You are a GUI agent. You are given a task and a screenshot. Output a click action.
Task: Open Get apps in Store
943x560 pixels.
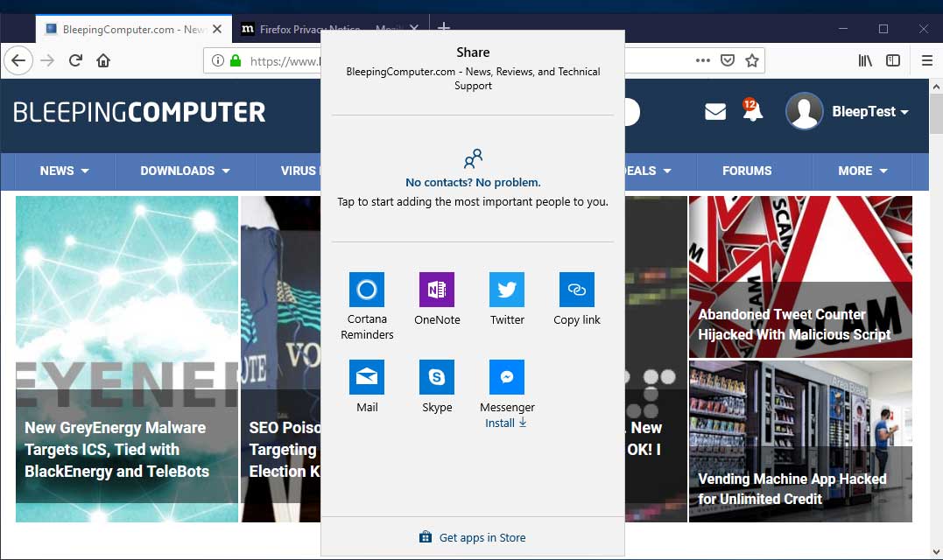click(x=473, y=537)
